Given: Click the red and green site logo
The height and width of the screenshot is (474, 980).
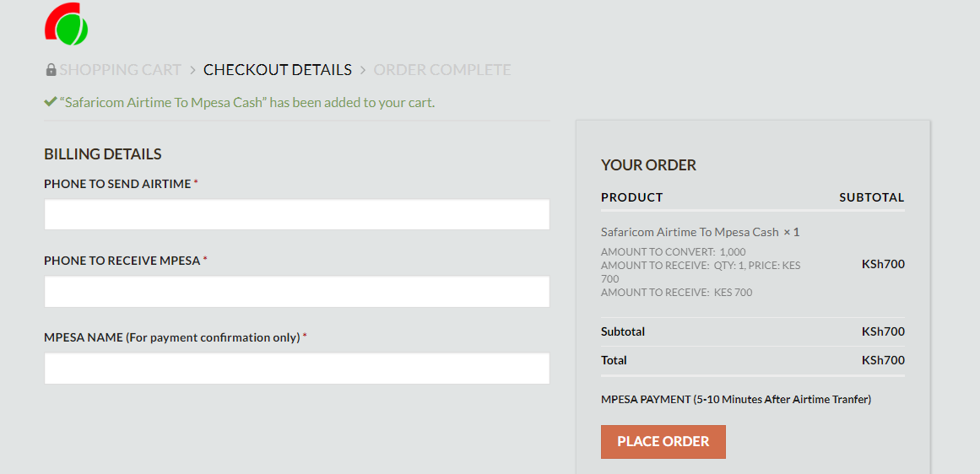Looking at the screenshot, I should 66,24.
